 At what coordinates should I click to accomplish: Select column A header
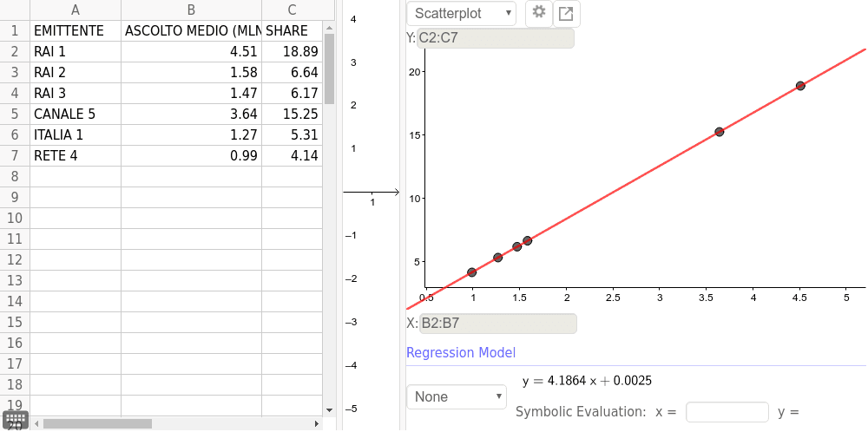tap(76, 10)
